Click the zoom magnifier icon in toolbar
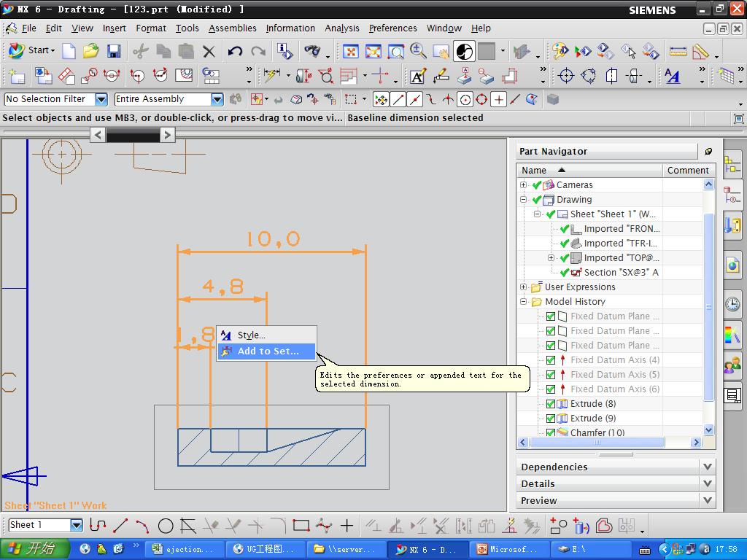747x560 pixels. pyautogui.click(x=418, y=51)
